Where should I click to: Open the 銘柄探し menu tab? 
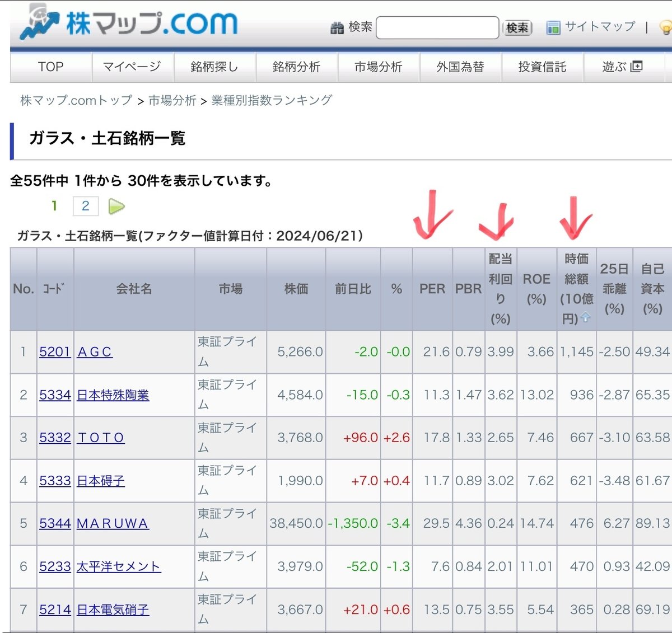pyautogui.click(x=214, y=67)
